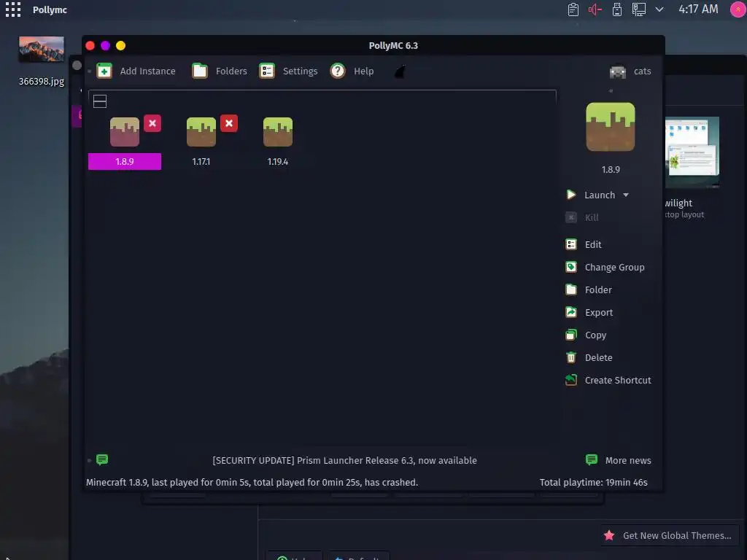
Task: Click the display network tray icon
Action: [638, 9]
